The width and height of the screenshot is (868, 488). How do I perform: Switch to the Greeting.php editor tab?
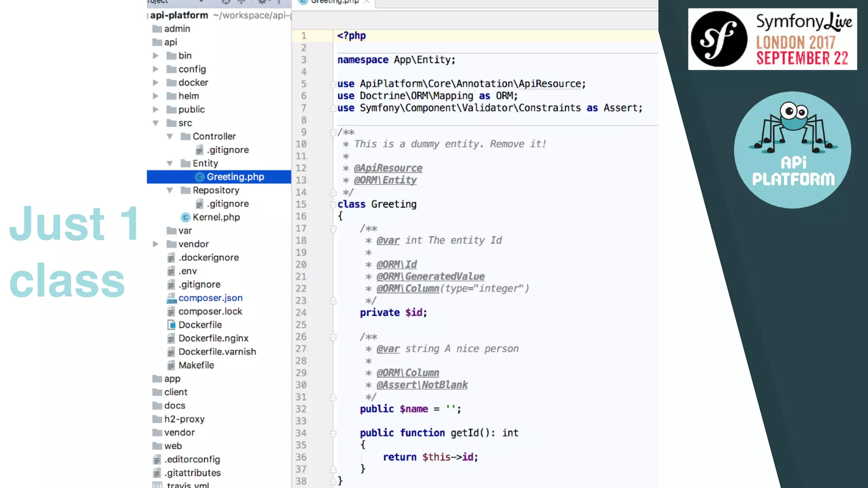point(334,2)
